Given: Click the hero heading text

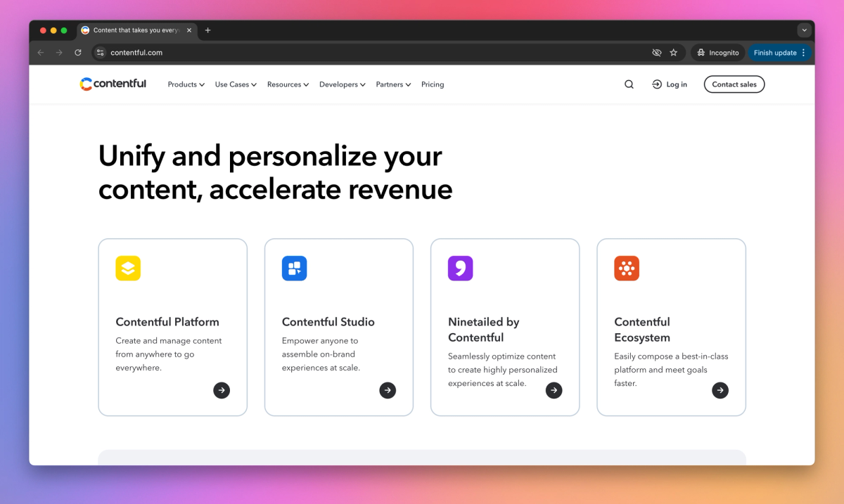Looking at the screenshot, I should point(275,172).
